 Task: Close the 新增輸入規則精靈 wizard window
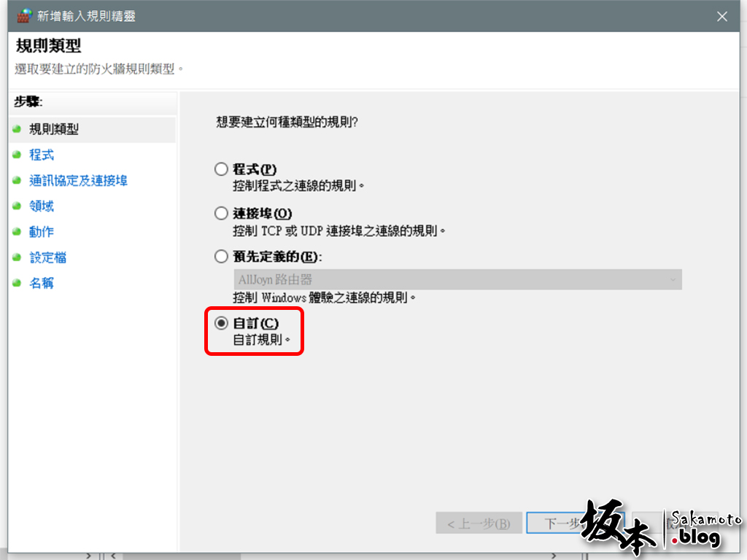click(721, 17)
